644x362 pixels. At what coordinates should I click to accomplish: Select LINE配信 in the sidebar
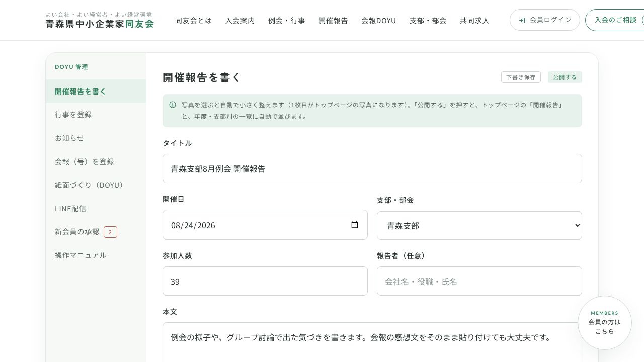(96, 208)
